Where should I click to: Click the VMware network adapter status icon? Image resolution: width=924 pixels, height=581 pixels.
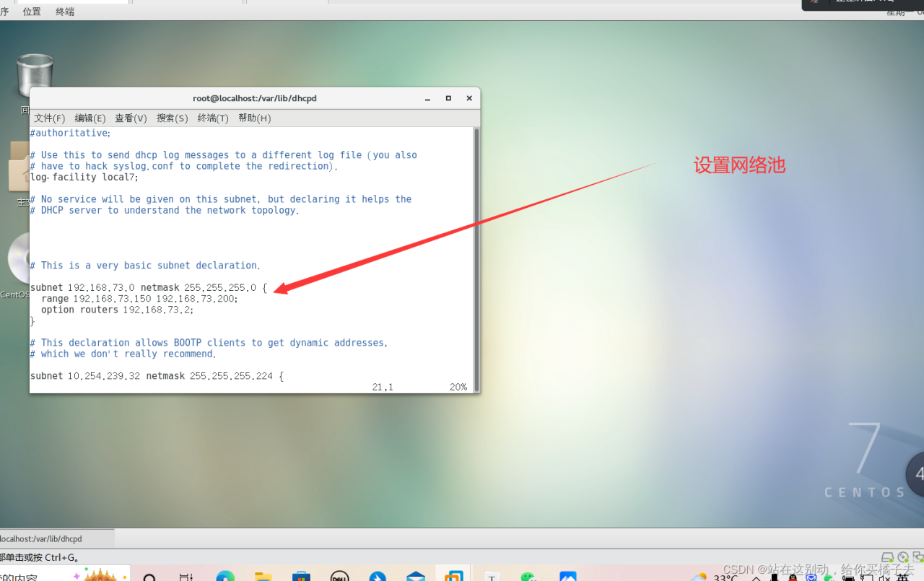pos(918,557)
